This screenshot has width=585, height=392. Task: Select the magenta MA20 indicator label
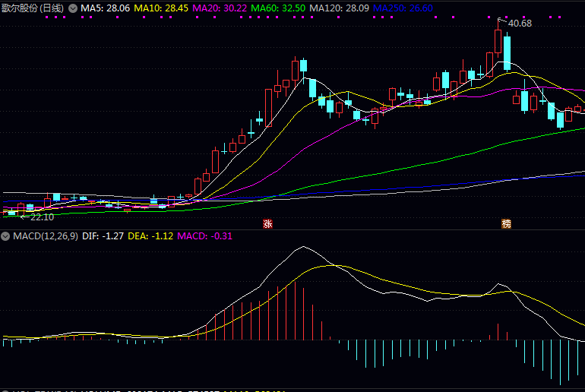pyautogui.click(x=222, y=8)
